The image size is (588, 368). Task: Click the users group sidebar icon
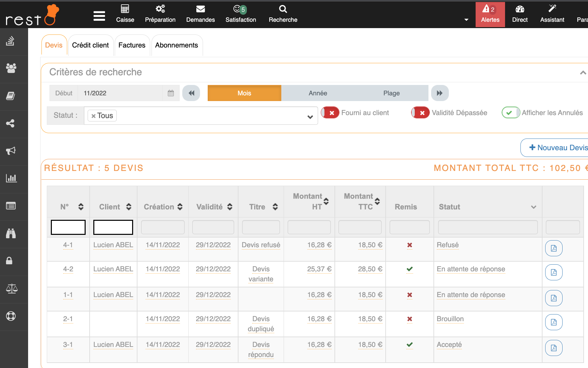coord(11,69)
